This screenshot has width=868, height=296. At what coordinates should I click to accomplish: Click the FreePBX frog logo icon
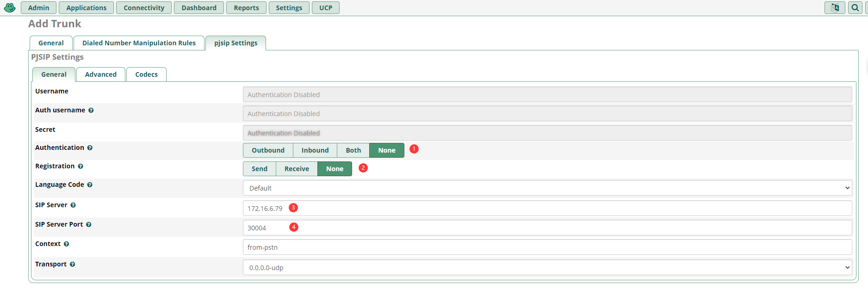pos(10,8)
